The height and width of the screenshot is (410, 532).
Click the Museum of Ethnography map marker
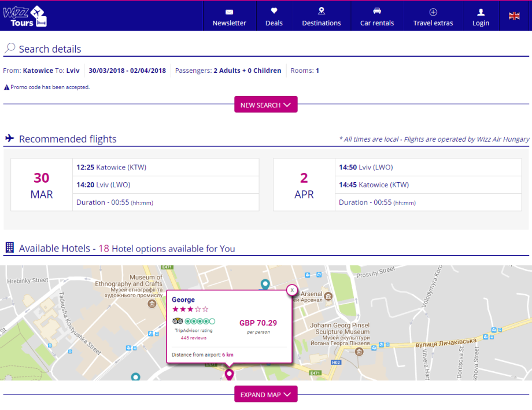click(152, 303)
